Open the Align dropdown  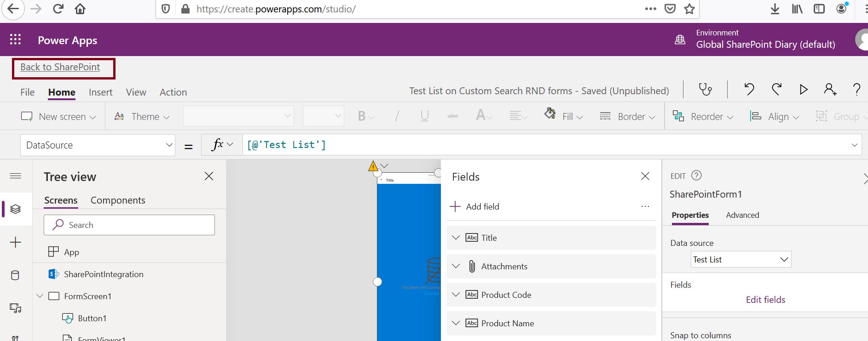point(774,116)
